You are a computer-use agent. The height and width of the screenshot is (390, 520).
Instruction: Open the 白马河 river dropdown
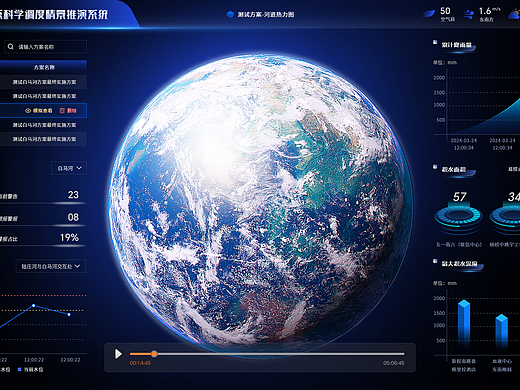click(69, 168)
